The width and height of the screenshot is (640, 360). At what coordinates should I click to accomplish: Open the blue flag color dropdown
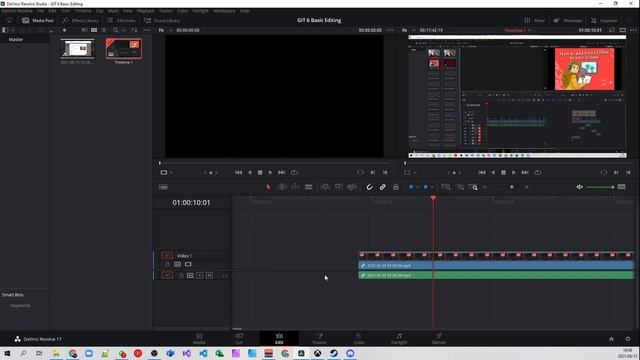click(417, 187)
